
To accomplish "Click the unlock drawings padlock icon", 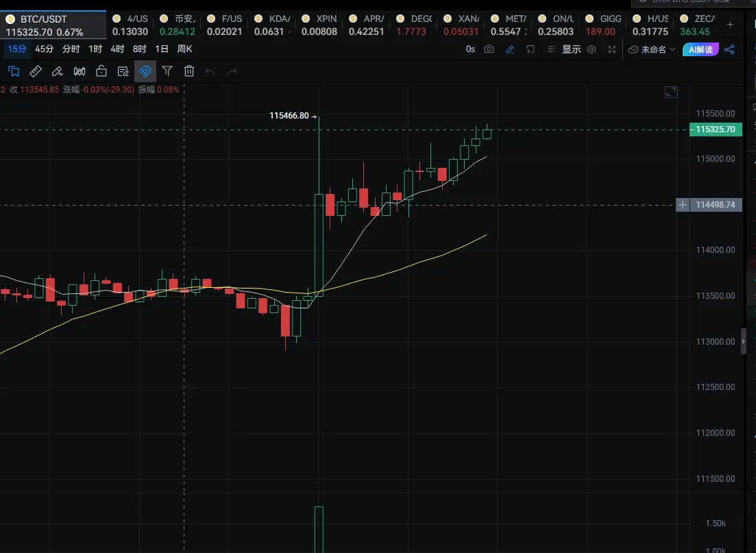I will click(x=101, y=71).
